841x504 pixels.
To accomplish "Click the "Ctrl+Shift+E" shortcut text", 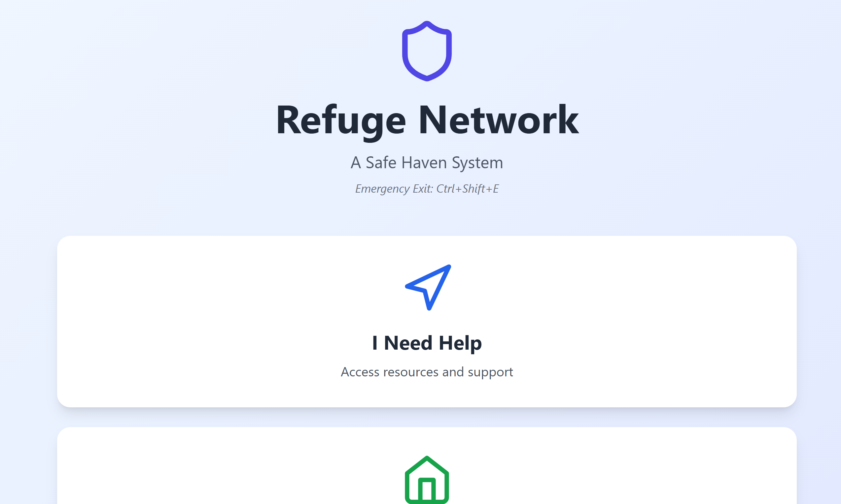I will point(468,188).
